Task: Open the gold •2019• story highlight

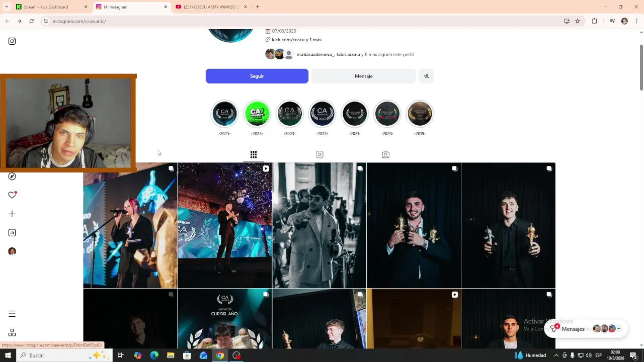Action: [x=420, y=114]
